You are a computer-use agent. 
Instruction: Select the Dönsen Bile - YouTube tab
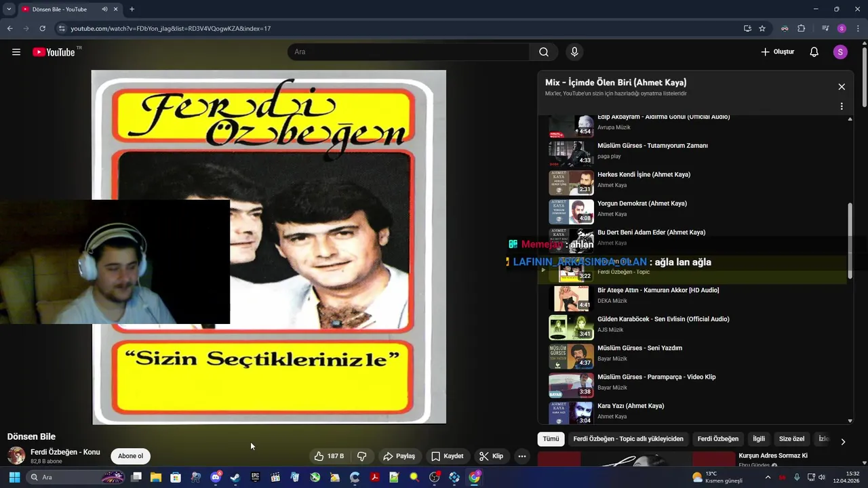tap(60, 9)
